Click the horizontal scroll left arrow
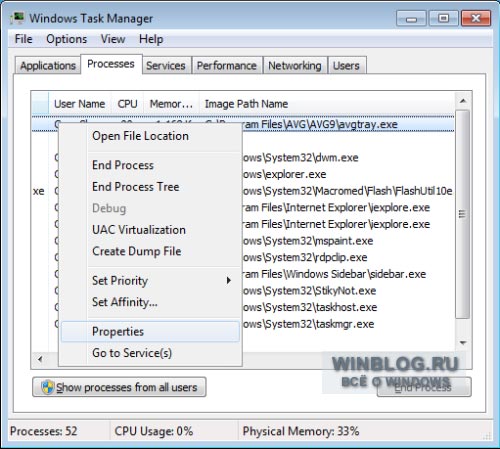Image resolution: width=500 pixels, height=449 pixels. click(40, 359)
